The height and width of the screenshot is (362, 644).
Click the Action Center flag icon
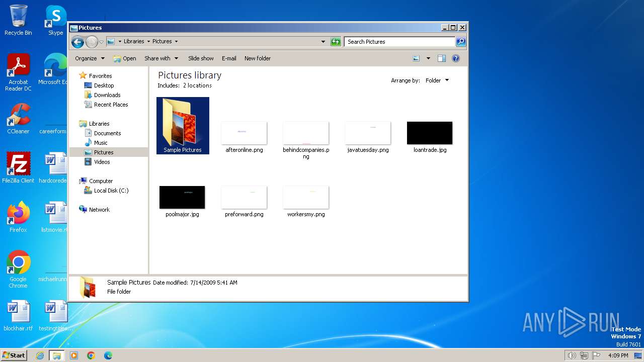(x=597, y=355)
